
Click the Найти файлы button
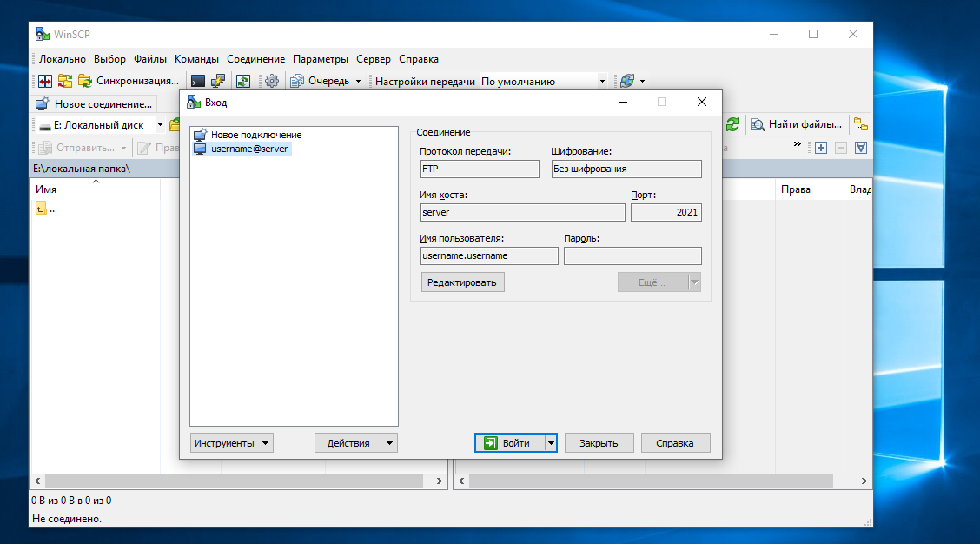[797, 124]
